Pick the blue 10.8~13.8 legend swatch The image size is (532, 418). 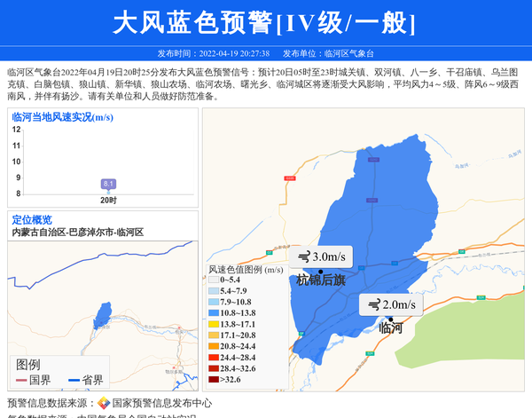(x=213, y=313)
